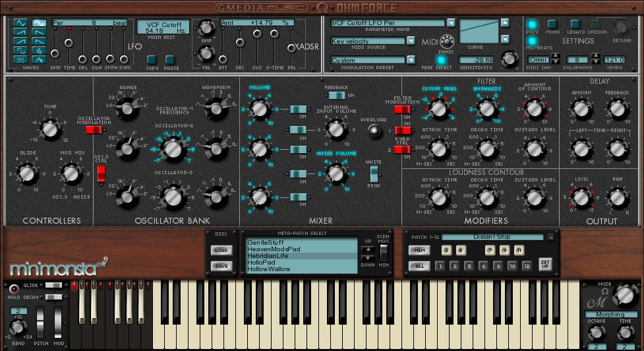Click the Sensitivity value field
Screen dimensions: 644x351
(476, 60)
